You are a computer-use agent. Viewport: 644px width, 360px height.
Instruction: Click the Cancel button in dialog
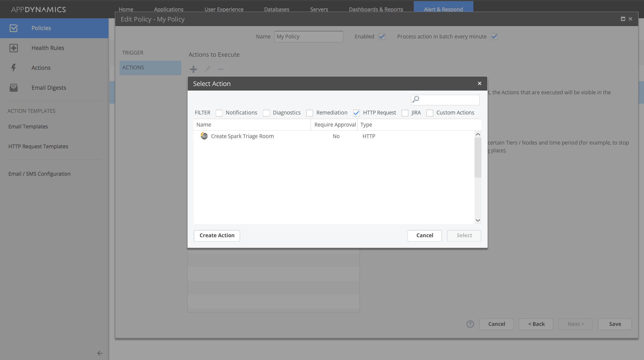tap(425, 235)
